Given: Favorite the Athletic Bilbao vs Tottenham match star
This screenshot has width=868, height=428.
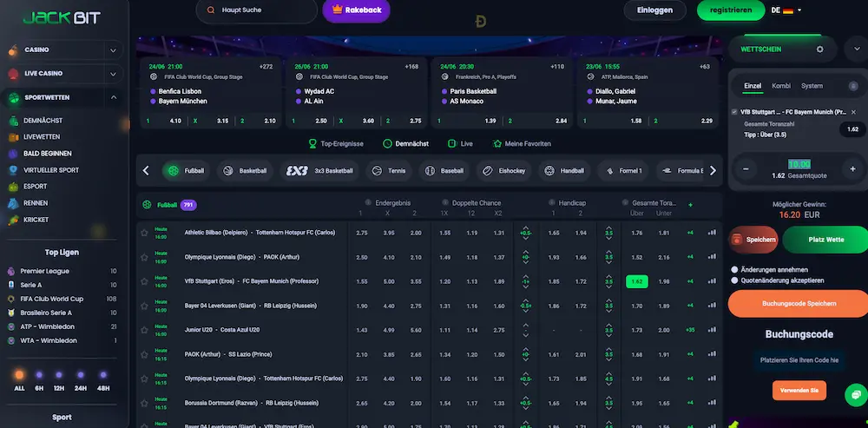Looking at the screenshot, I should coord(144,234).
